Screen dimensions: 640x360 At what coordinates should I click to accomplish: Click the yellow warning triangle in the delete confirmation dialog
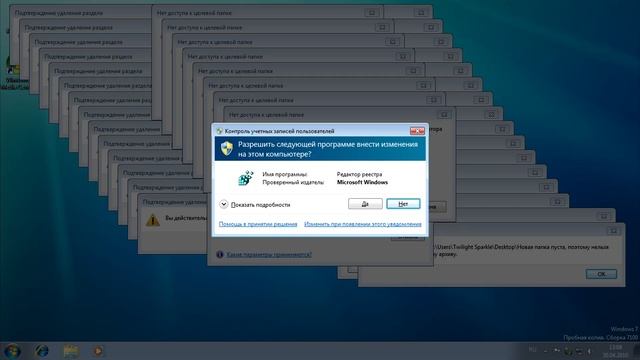click(153, 220)
